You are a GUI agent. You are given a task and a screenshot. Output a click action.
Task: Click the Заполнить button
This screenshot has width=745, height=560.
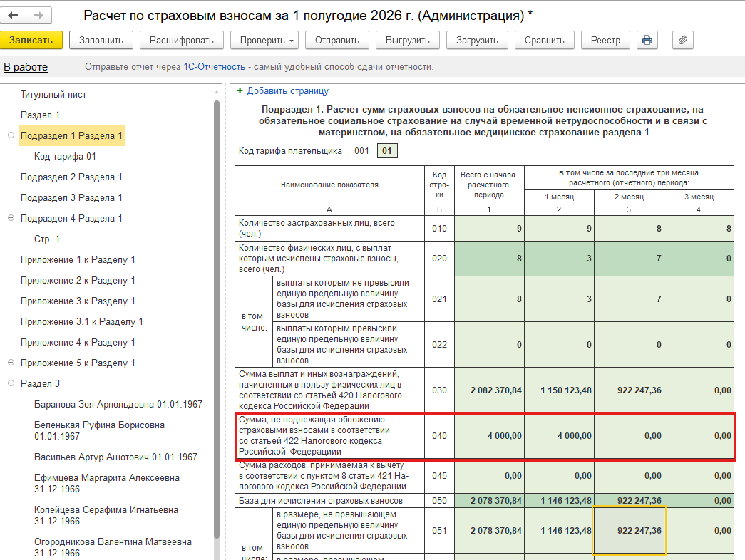101,41
